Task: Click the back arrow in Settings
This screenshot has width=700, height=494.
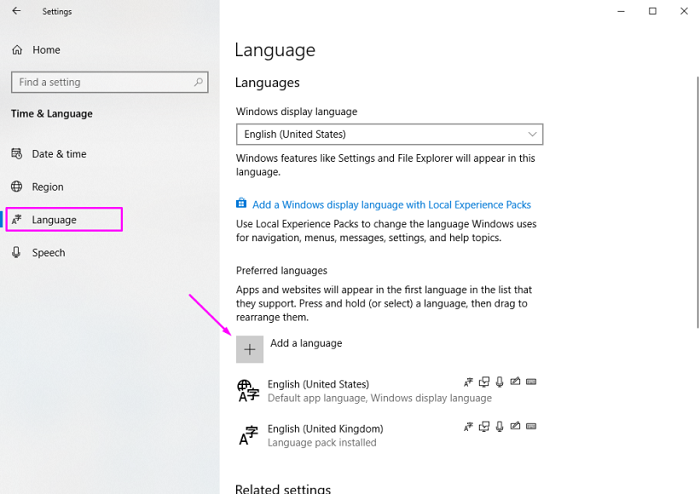Action: [16, 12]
